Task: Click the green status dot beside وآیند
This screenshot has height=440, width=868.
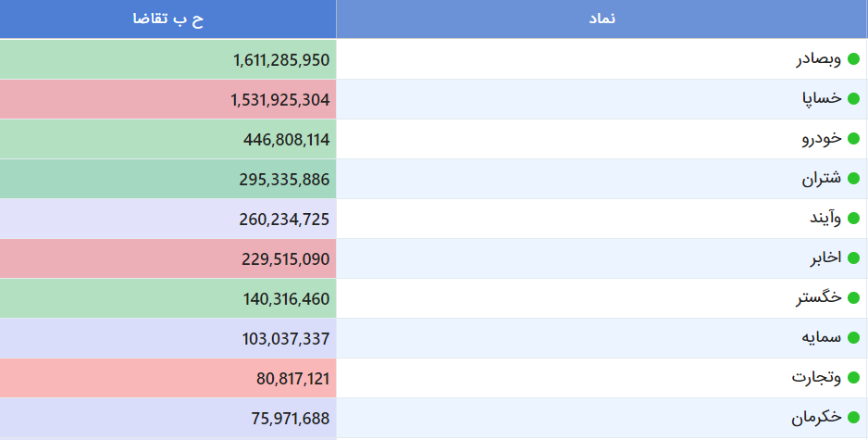Action: click(853, 219)
